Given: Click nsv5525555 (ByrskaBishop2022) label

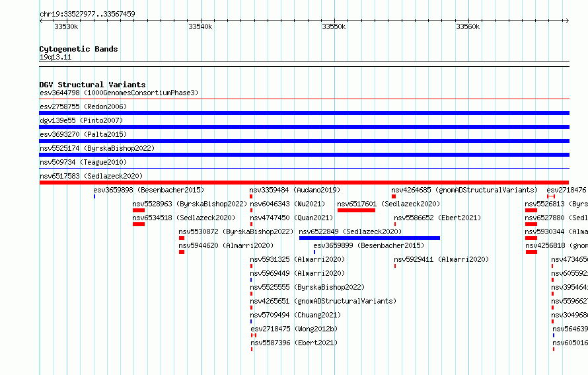Looking at the screenshot, I should click(307, 287).
